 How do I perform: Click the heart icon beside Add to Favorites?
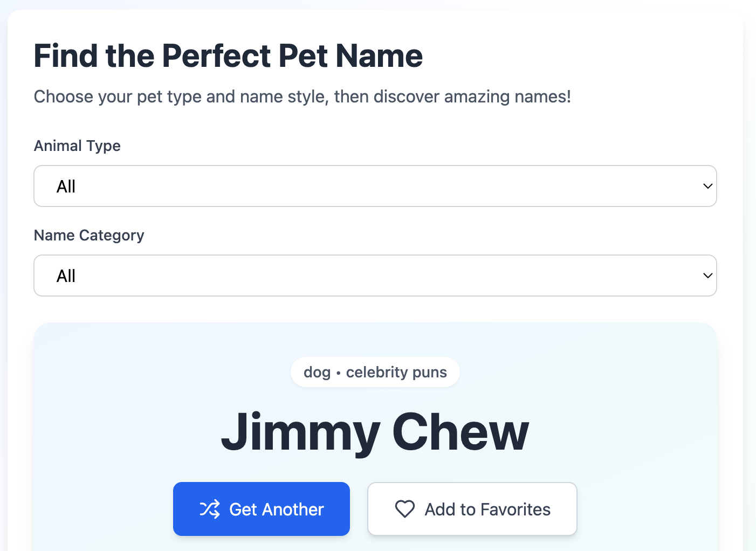pos(405,509)
